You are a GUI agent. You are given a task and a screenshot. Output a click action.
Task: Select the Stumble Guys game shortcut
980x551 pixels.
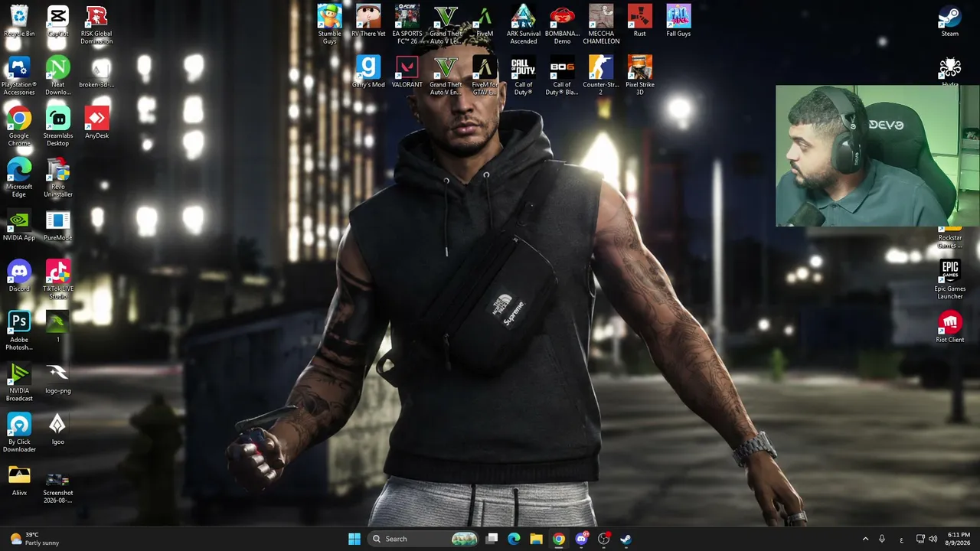[x=330, y=25]
